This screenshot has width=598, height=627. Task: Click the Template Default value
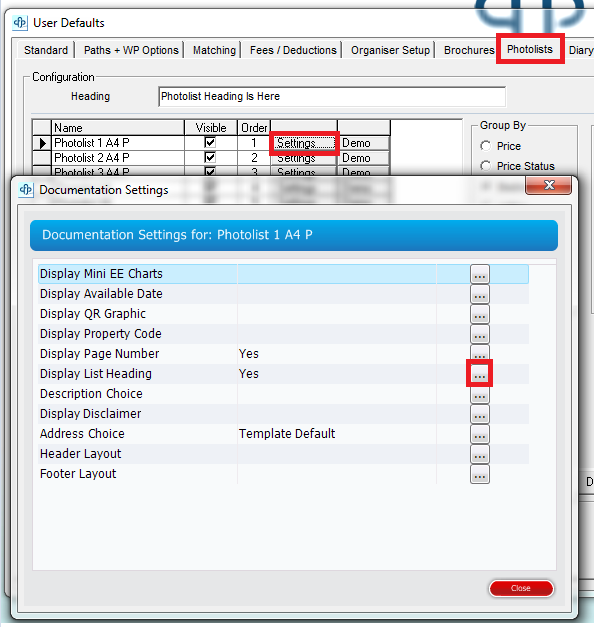point(287,434)
